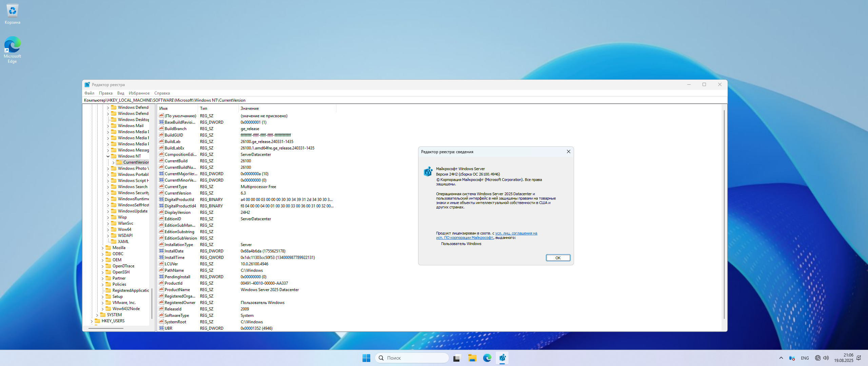Expand the Mozilla tree node
This screenshot has height=366, width=868.
(103, 248)
